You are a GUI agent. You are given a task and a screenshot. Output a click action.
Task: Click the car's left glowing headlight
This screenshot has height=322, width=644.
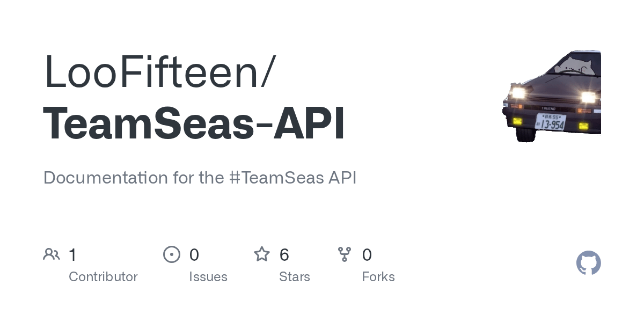tap(518, 93)
